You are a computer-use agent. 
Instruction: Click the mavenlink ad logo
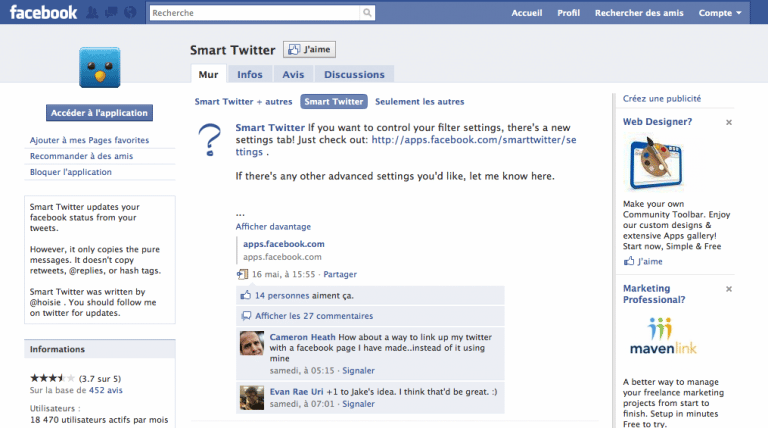coord(663,336)
